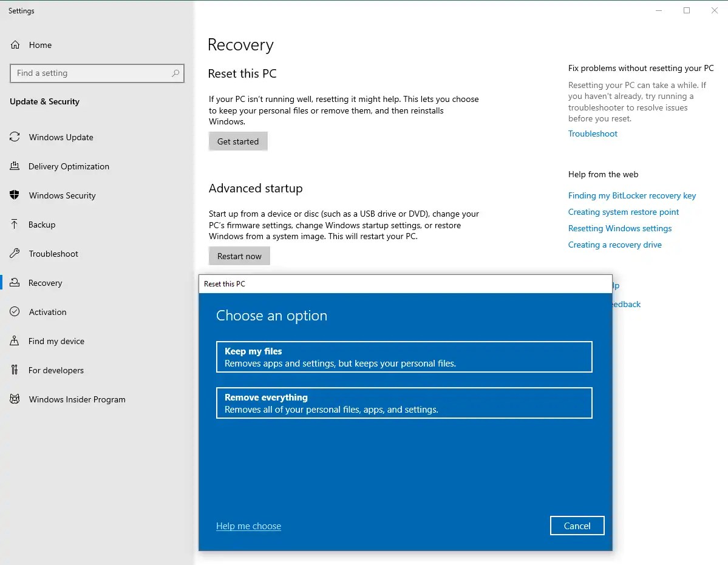
Task: Cancel the Reset this PC dialog
Action: pos(577,526)
